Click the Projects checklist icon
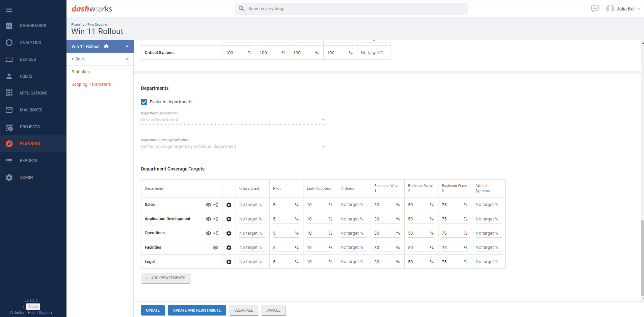The height and width of the screenshot is (317, 644). [9, 127]
